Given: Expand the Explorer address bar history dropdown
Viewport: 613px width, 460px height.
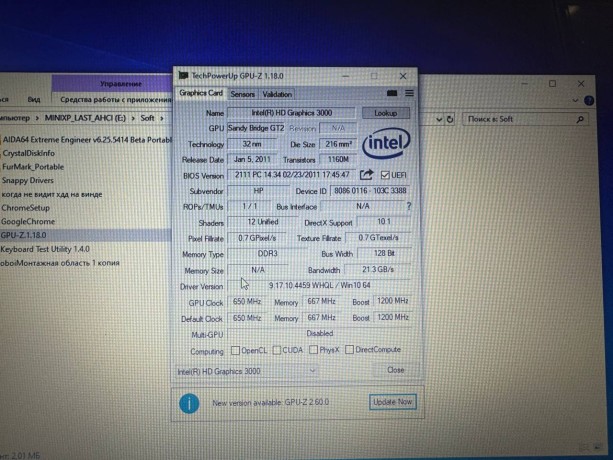Looking at the screenshot, I should click(439, 119).
